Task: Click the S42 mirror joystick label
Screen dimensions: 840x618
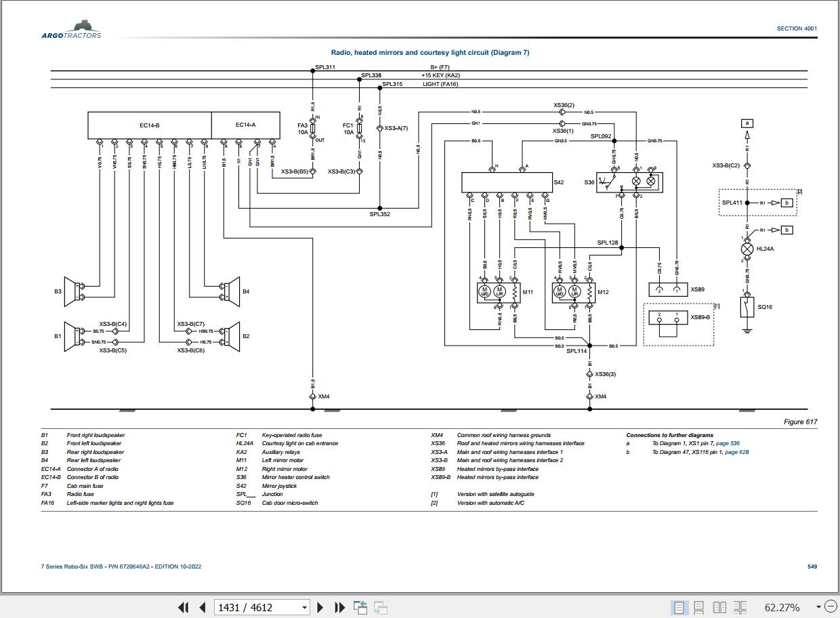Action: (558, 182)
